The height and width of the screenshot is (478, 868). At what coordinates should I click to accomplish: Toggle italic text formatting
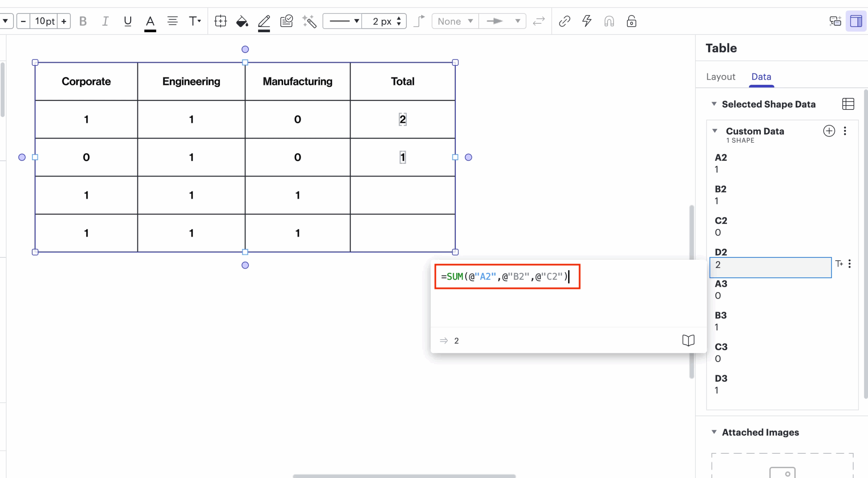pyautogui.click(x=105, y=21)
